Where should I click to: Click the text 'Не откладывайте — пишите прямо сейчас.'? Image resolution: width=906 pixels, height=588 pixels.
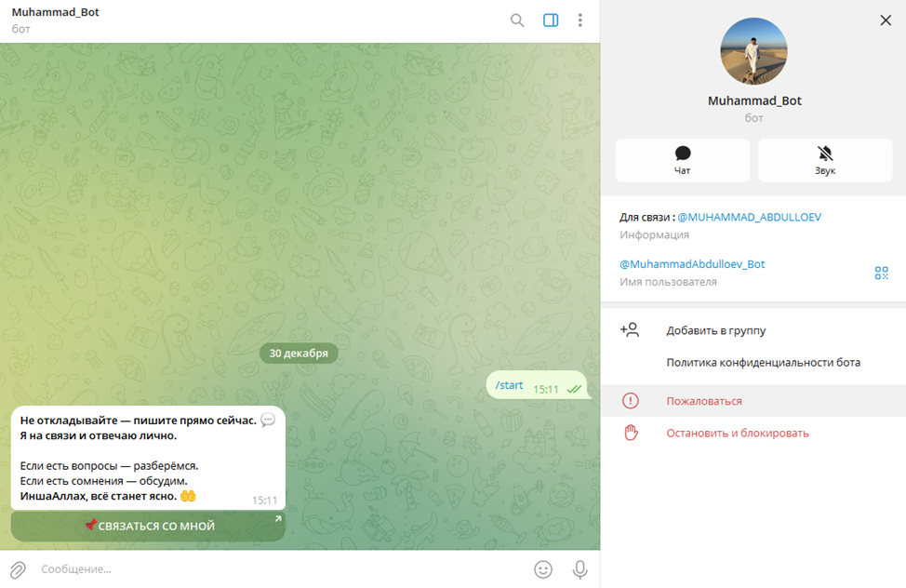138,421
